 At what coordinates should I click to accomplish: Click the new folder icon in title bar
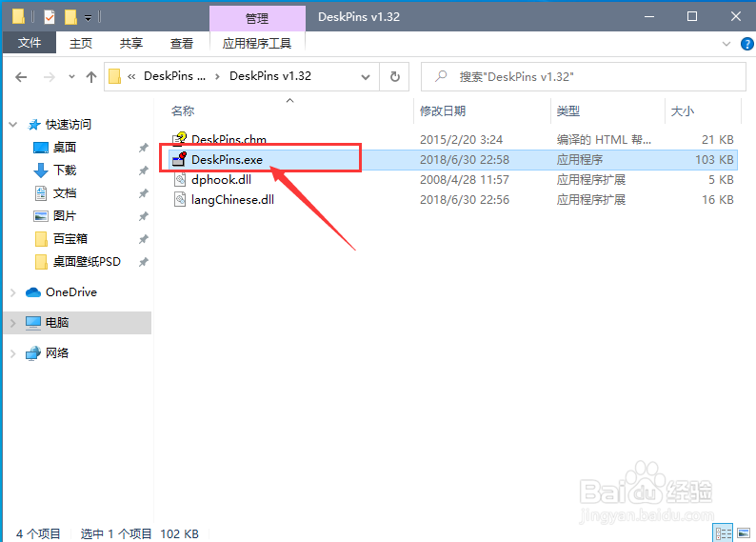(x=70, y=17)
